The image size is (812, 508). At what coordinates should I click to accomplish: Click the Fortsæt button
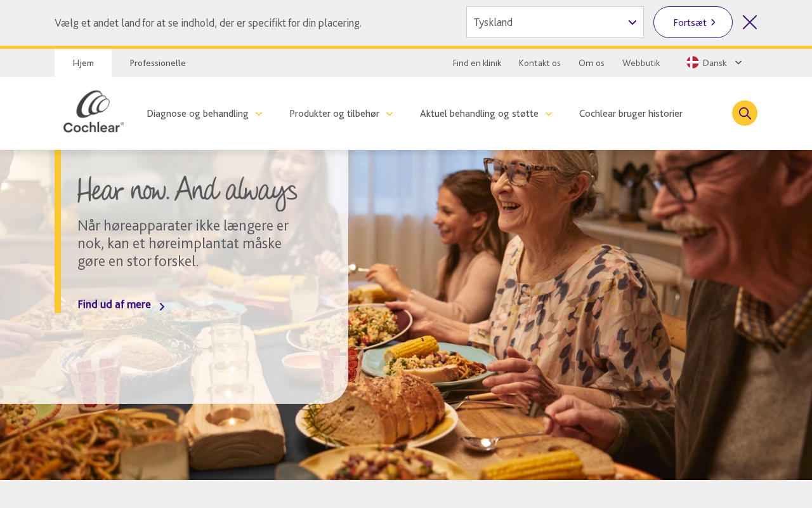tap(693, 22)
